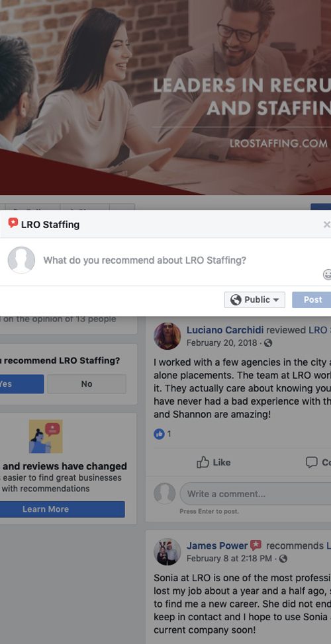Select Yes to recommend LRO Staffing

coord(21,384)
